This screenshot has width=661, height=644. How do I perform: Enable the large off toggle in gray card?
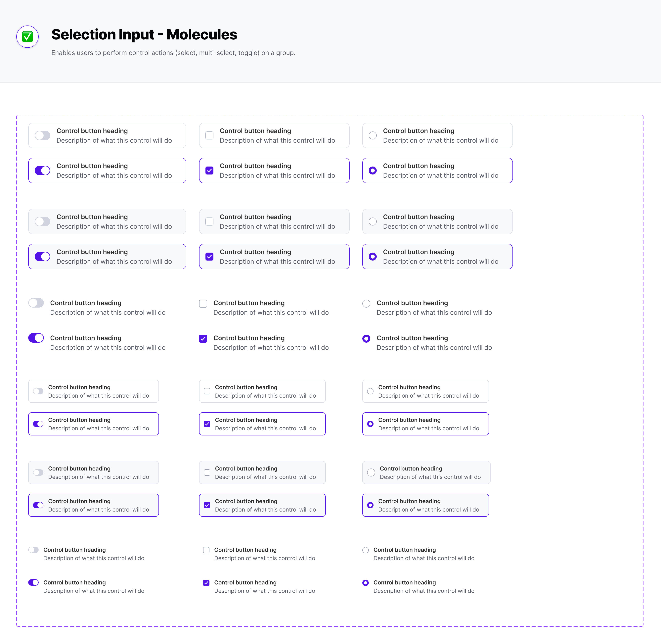click(x=43, y=222)
